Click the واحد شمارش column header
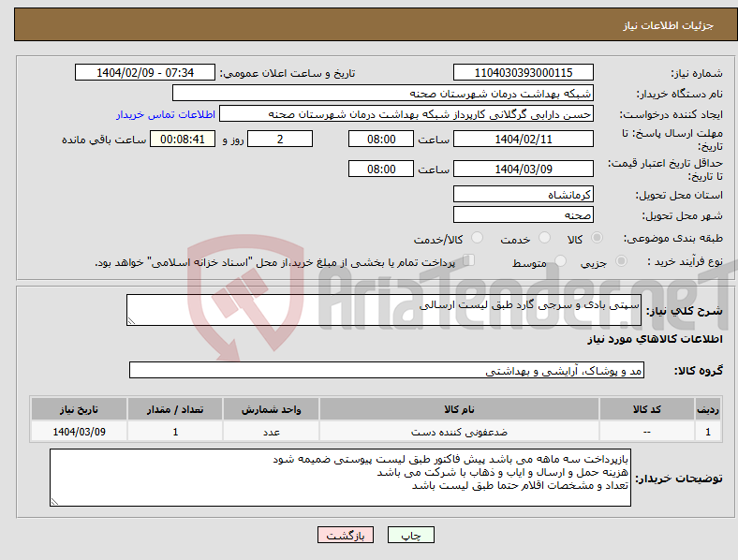The width and height of the screenshot is (738, 560). [x=271, y=409]
